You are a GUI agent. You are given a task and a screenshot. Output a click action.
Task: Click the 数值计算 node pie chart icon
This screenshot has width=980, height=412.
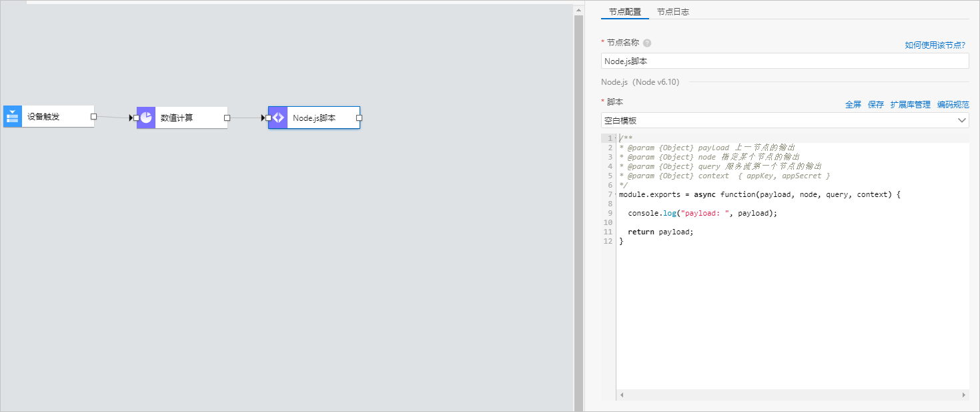point(146,118)
